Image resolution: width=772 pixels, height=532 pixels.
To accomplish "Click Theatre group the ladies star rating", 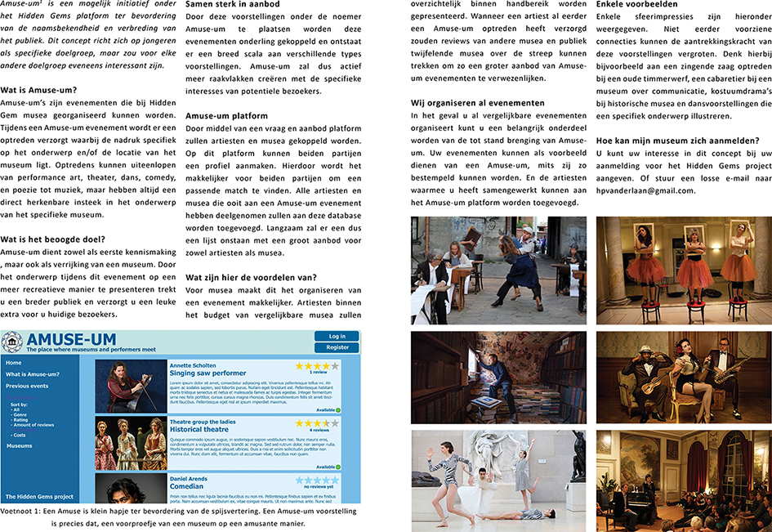I will click(x=317, y=423).
